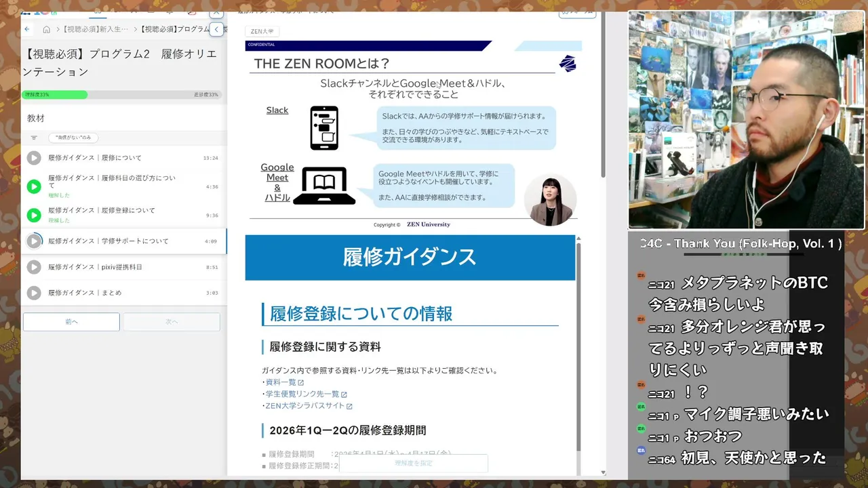The height and width of the screenshot is (488, 868).
Task: Select the 履修ガイダンス｜履修について row title
Action: pos(95,158)
